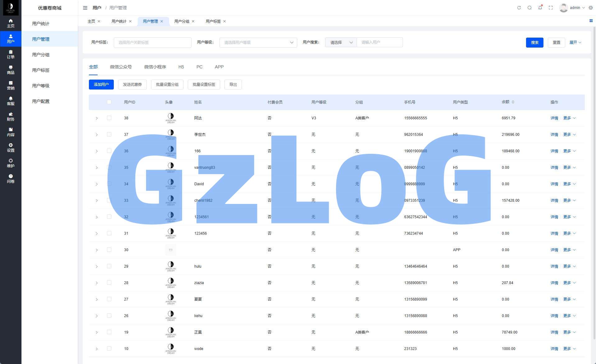Open 详情 link for user hulu
The height and width of the screenshot is (364, 596).
click(554, 266)
